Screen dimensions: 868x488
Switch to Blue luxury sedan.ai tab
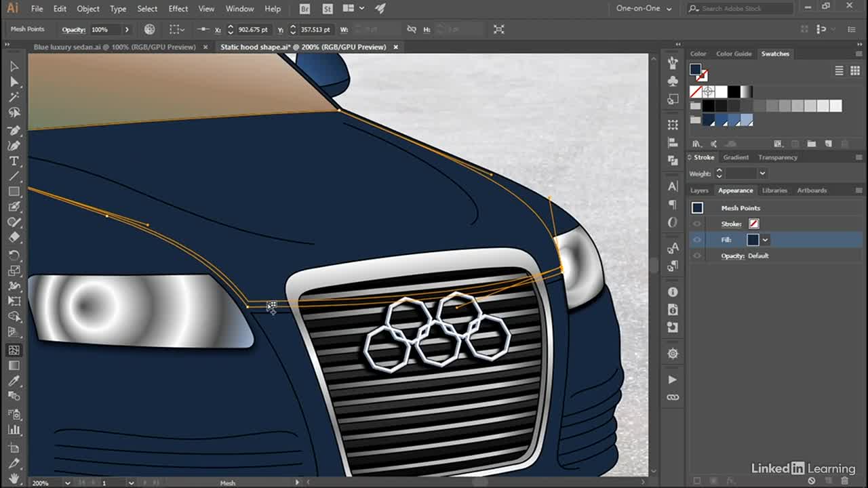[x=115, y=47]
